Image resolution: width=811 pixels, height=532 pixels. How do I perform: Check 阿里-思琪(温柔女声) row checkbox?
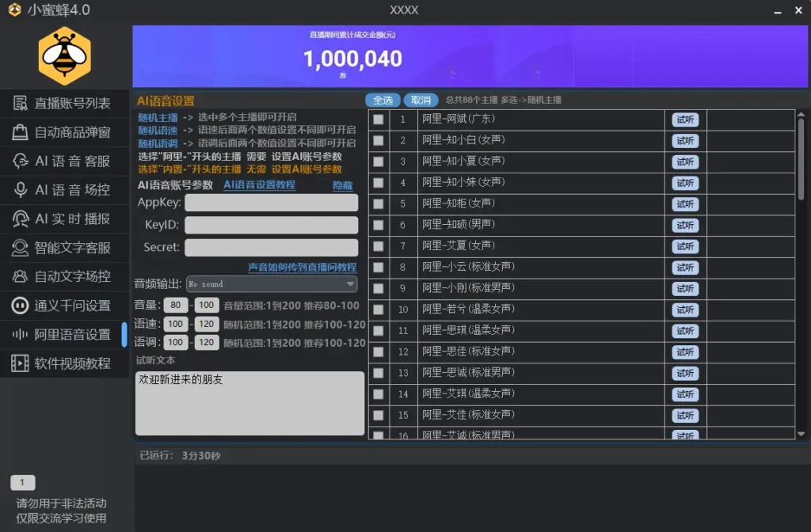379,331
